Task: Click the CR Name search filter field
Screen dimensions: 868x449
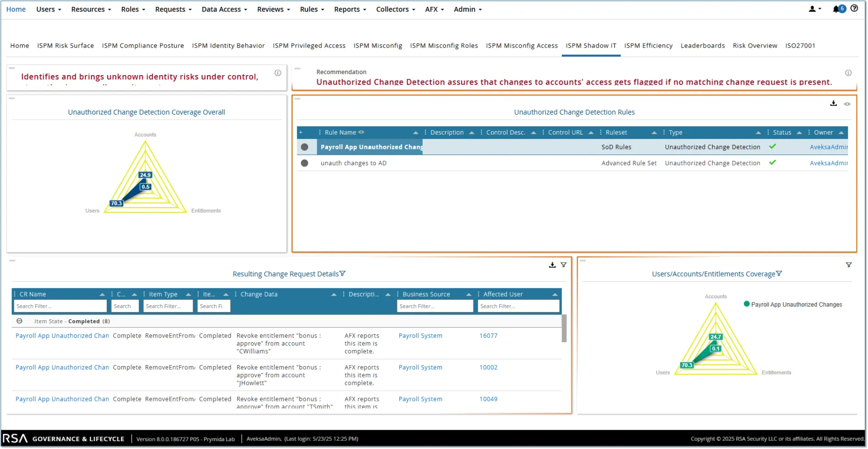Action: click(x=60, y=306)
